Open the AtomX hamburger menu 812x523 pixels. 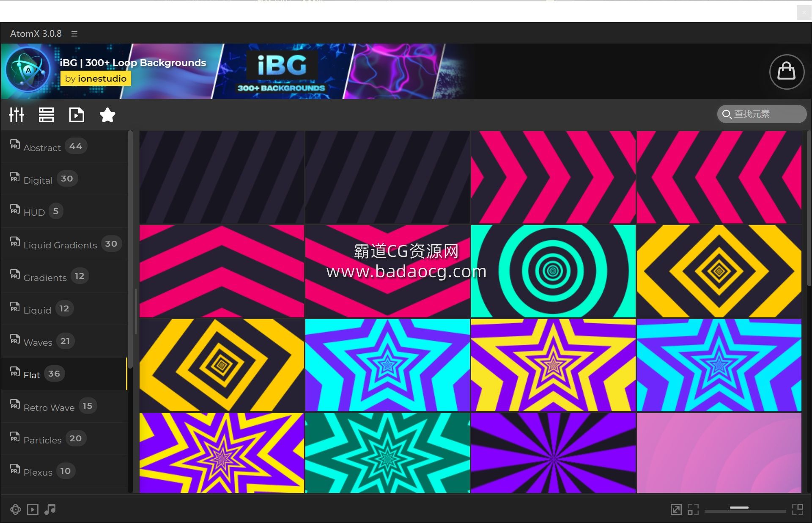[x=74, y=34]
